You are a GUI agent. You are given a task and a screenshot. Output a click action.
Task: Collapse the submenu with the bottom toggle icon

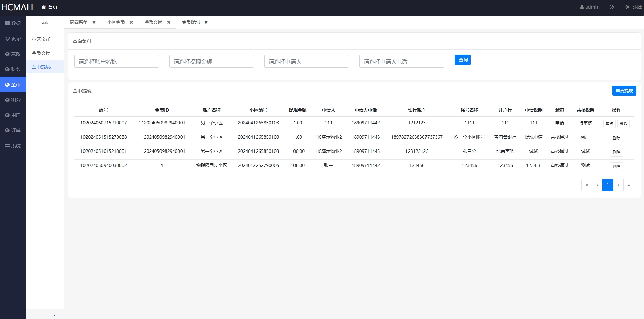(x=56, y=316)
